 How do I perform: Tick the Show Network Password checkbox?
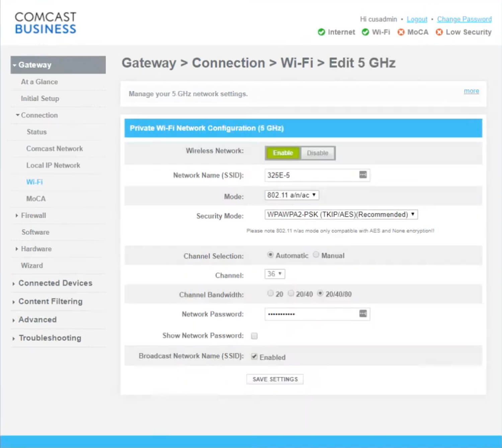click(254, 336)
